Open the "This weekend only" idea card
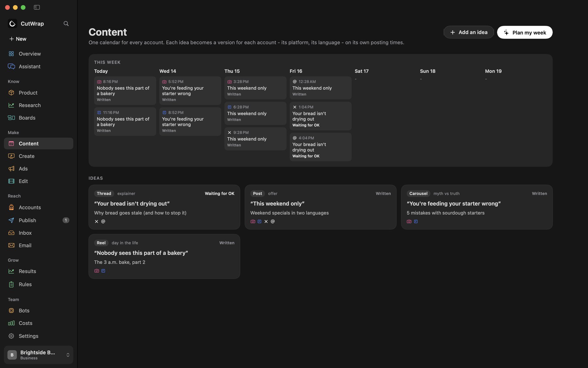This screenshot has height=368, width=588. pos(320,207)
